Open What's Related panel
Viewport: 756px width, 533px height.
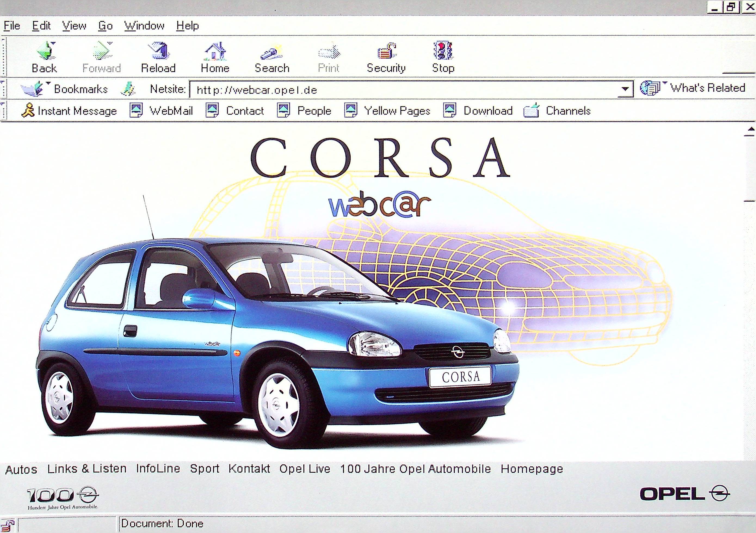(x=692, y=88)
